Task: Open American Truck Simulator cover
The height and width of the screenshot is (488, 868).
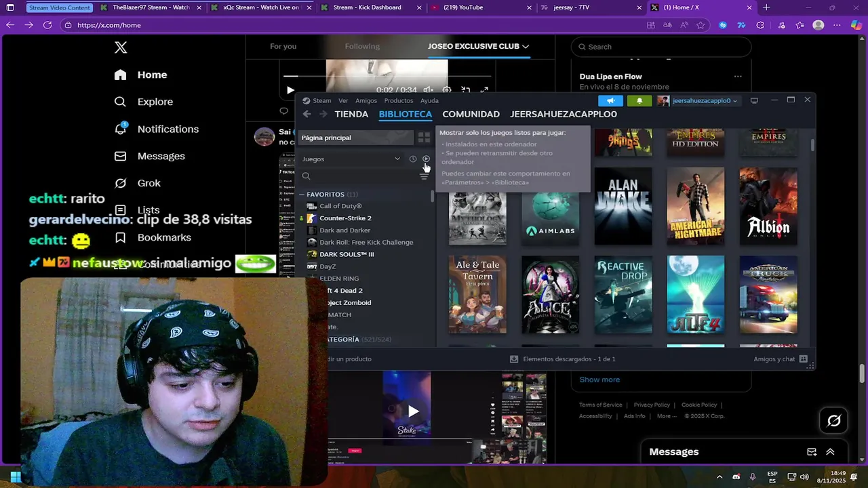Action: (768, 294)
